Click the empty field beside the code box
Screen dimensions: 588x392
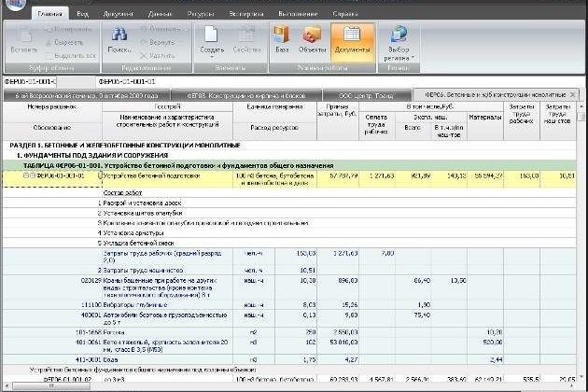(77, 81)
